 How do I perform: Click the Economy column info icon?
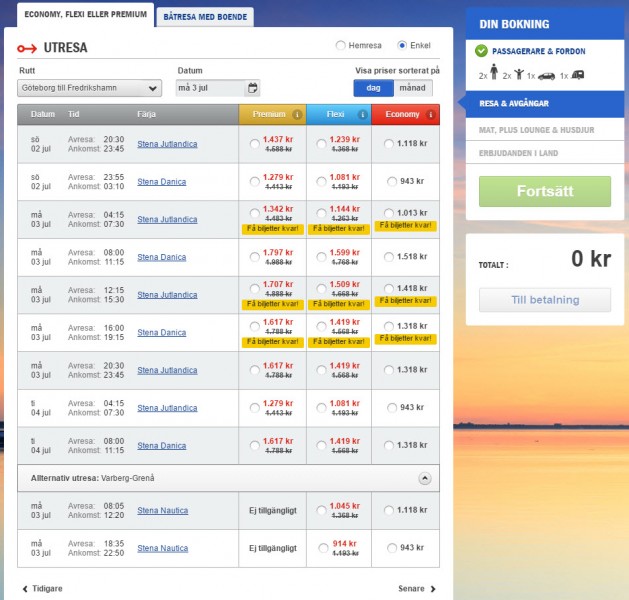pos(430,115)
